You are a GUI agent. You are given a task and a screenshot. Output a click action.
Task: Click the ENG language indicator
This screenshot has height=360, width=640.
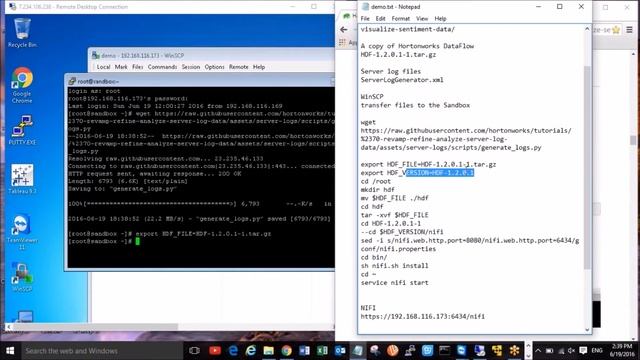[x=597, y=351]
